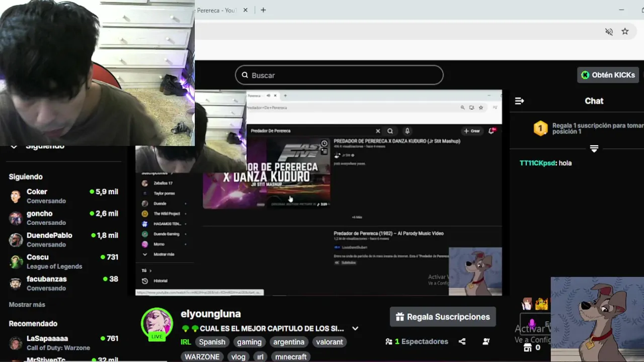Open the Obtén KICKs button

(x=608, y=75)
